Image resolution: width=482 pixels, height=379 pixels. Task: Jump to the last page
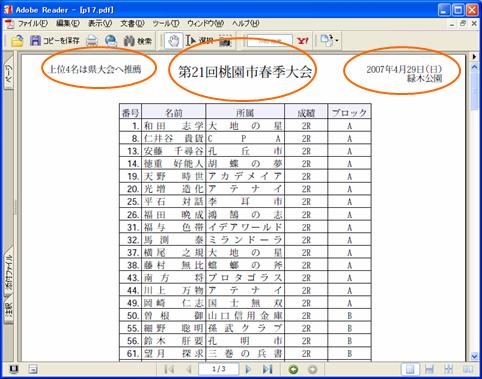267,369
